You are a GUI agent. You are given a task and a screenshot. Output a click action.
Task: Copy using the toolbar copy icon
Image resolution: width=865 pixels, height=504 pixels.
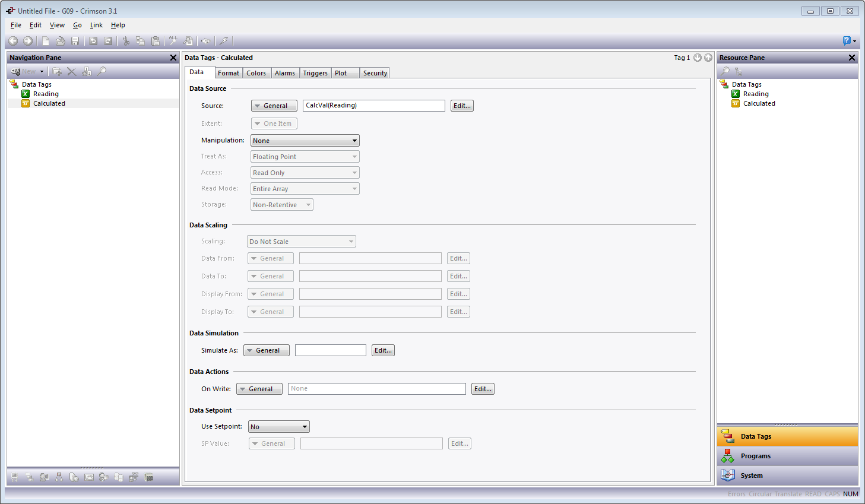141,41
